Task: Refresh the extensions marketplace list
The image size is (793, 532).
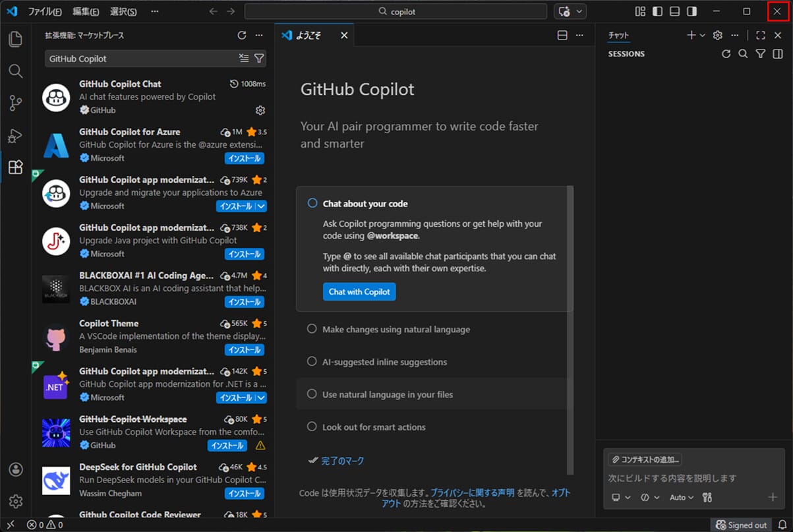Action: pyautogui.click(x=243, y=36)
